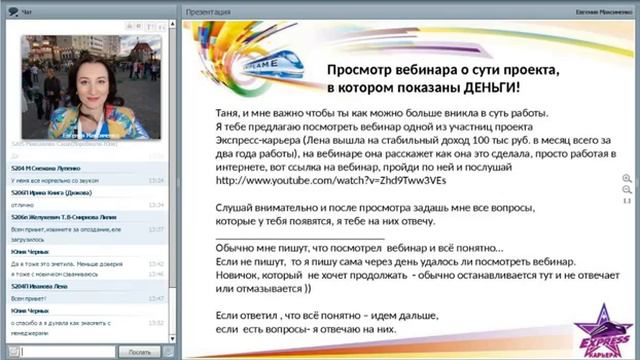The height and width of the screenshot is (360, 640).
Task: Click slide heading 'Просмотр вебинара о сути проекта'
Action: [x=443, y=70]
